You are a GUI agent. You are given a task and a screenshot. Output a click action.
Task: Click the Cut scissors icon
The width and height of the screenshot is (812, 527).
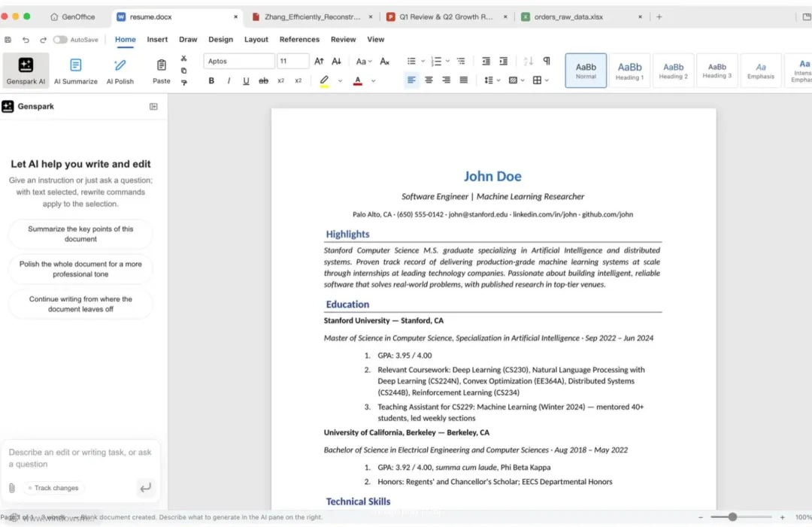click(x=184, y=59)
